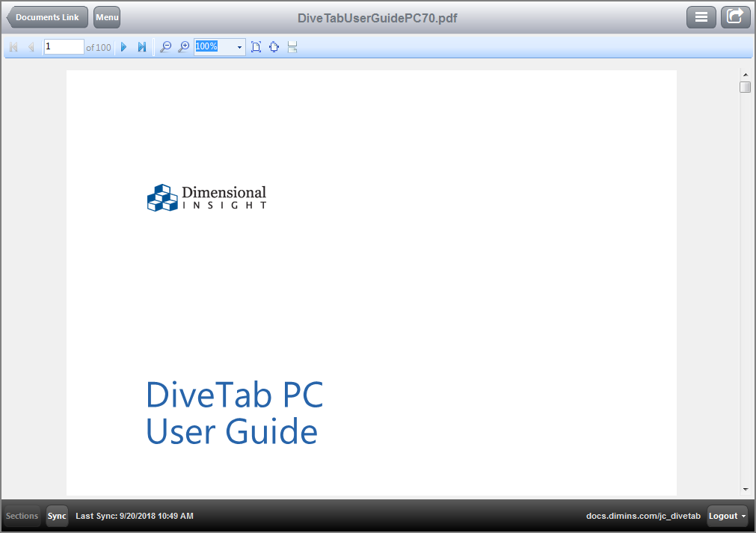Rotate the page using the rotate icon
Screen dimensions: 756x533
pyautogui.click(x=274, y=46)
